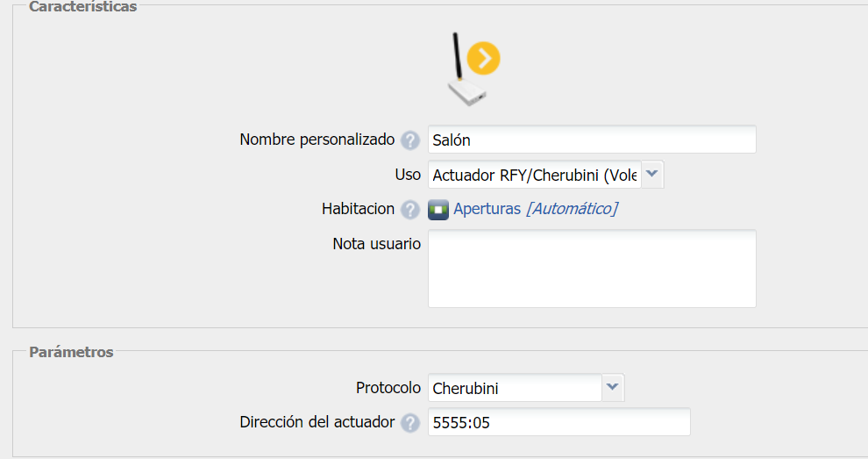Click the Características section heading
Image resolution: width=868 pixels, height=459 pixels.
click(x=83, y=7)
